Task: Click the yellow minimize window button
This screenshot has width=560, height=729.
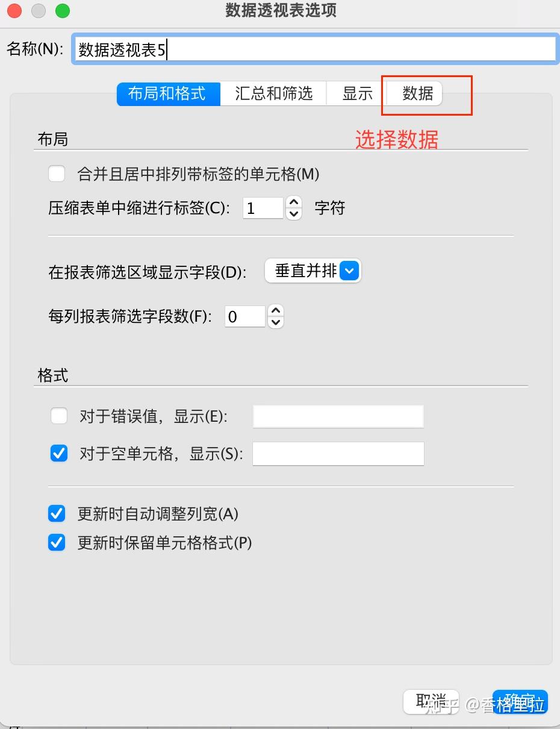Action: click(38, 11)
